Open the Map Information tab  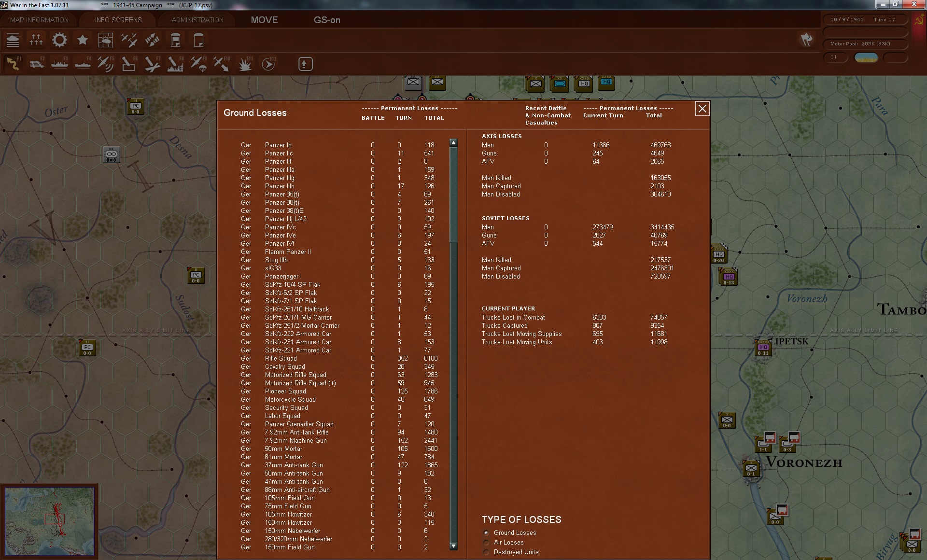pos(39,20)
